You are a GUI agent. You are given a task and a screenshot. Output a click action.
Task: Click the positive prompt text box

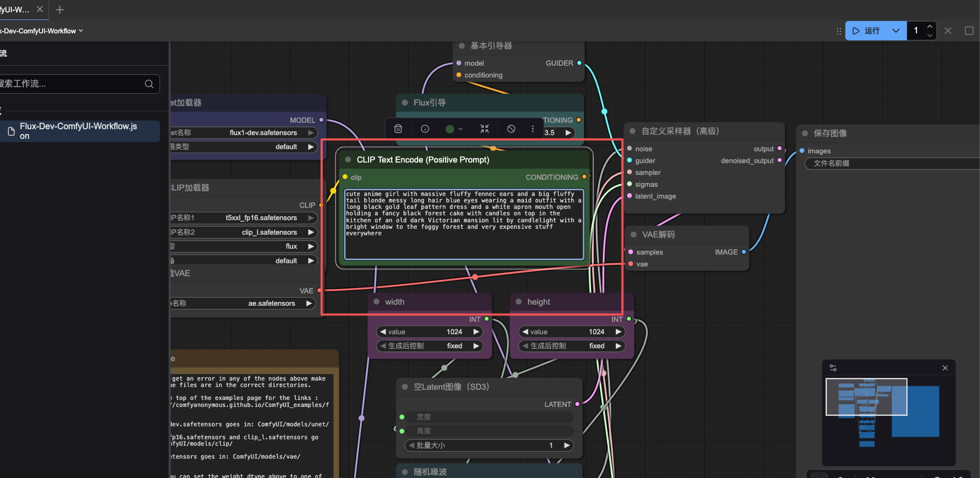pos(464,224)
